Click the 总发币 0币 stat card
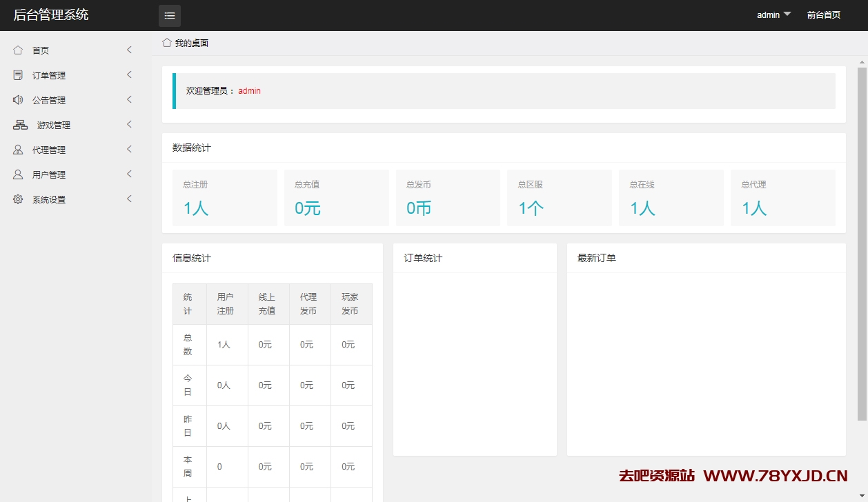 pyautogui.click(x=448, y=198)
